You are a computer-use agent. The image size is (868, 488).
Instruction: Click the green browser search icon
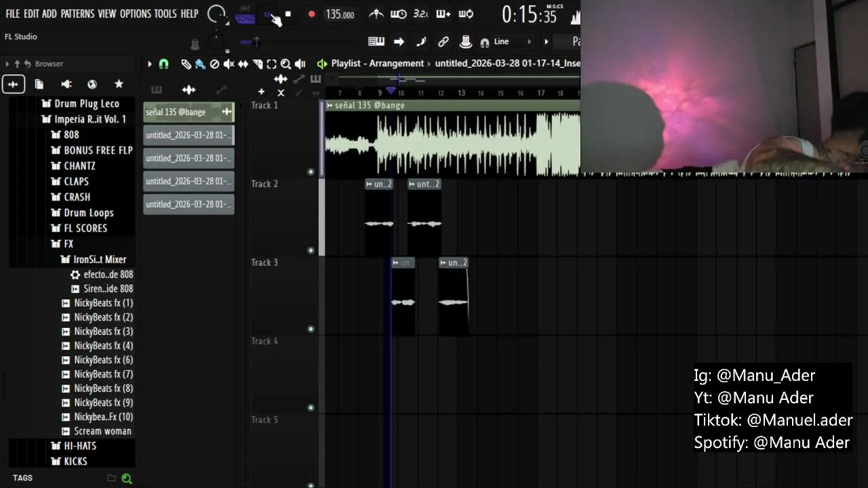tap(126, 479)
